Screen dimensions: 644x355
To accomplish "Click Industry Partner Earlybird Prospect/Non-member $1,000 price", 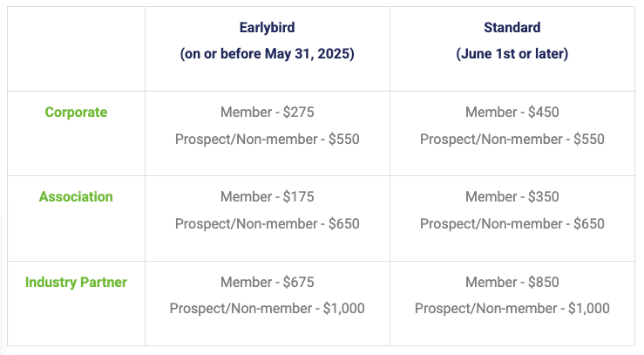I will (x=267, y=309).
